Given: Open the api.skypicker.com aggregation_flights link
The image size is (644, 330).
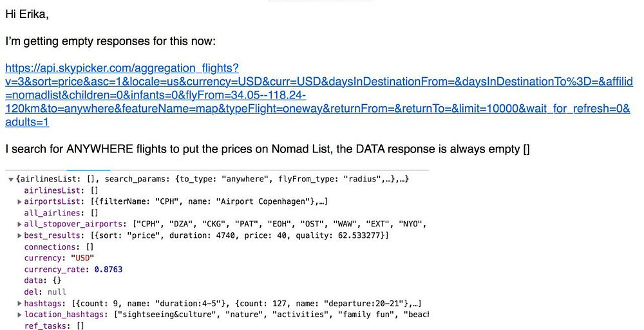Looking at the screenshot, I should coord(319,95).
